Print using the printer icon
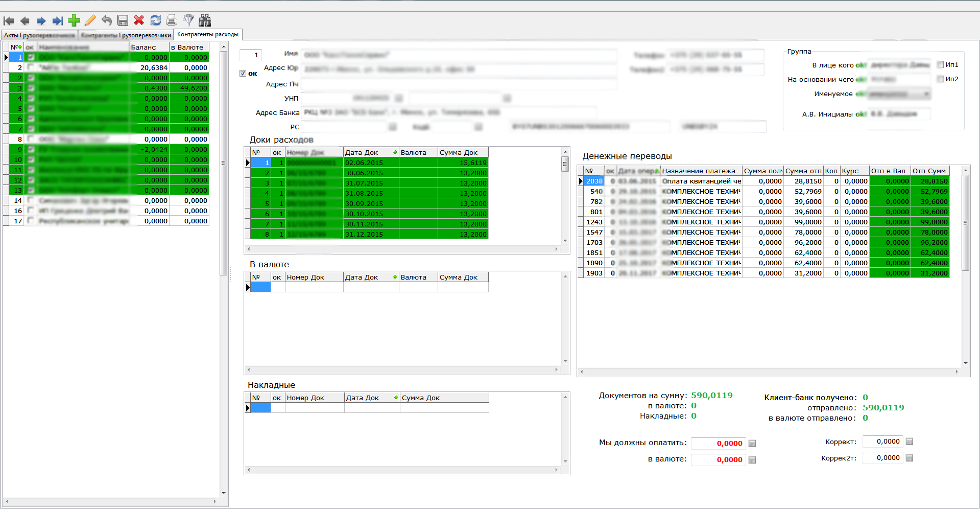Image resolution: width=980 pixels, height=509 pixels. point(172,20)
